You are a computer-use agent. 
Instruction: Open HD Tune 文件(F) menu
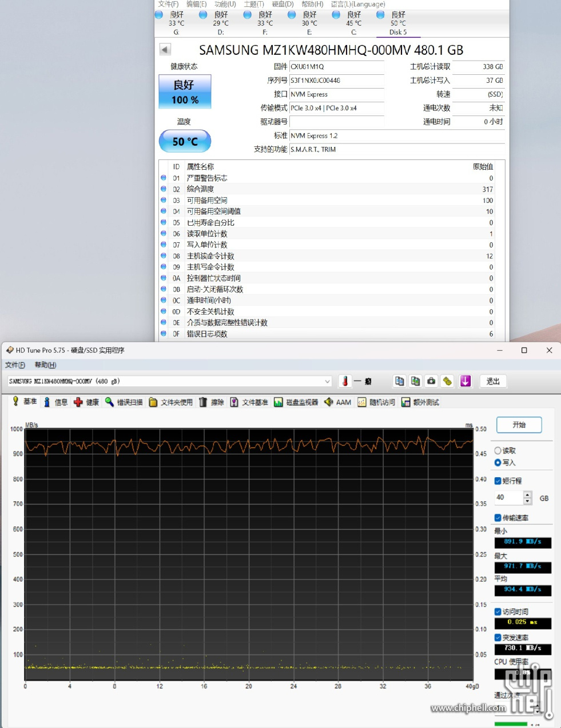click(x=15, y=365)
